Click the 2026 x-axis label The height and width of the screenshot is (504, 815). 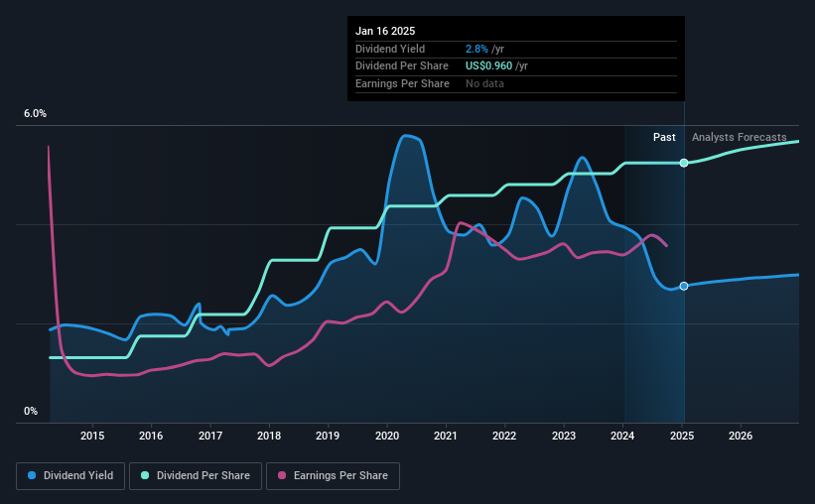741,436
